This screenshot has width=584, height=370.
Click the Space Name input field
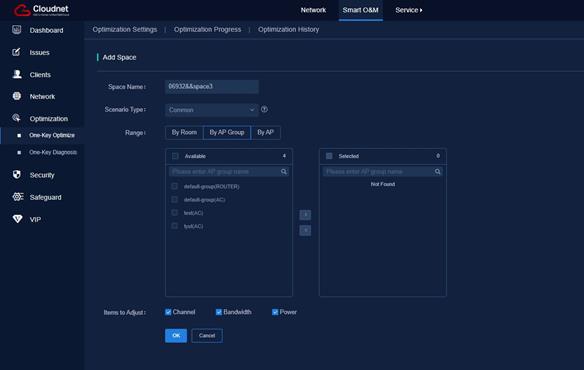(x=212, y=86)
